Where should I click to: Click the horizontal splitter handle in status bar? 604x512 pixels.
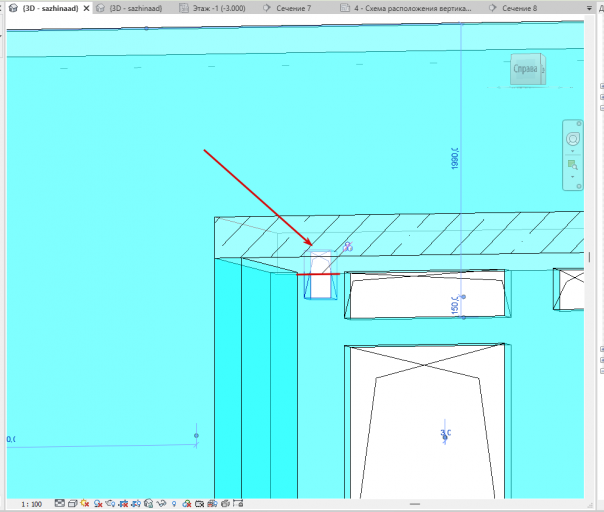[x=415, y=504]
